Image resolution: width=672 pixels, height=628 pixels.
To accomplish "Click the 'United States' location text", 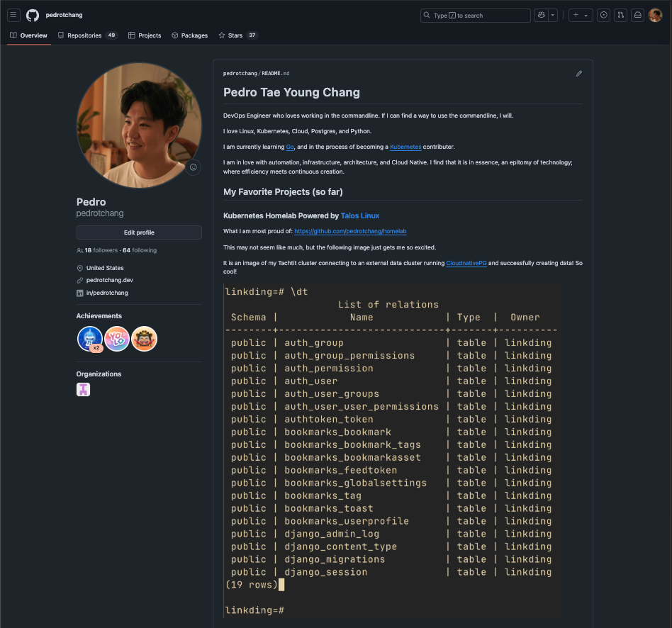I will [105, 268].
